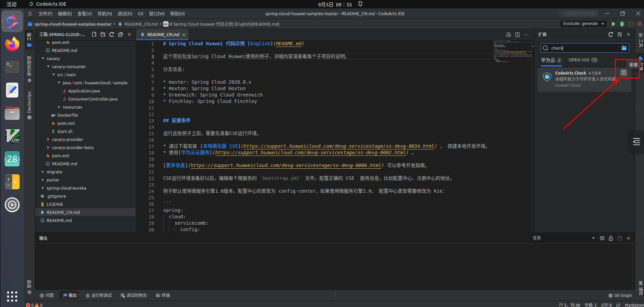Collapse the java/com/huaweicloud/sample folder
This screenshot has width=644, height=307.
coord(59,83)
